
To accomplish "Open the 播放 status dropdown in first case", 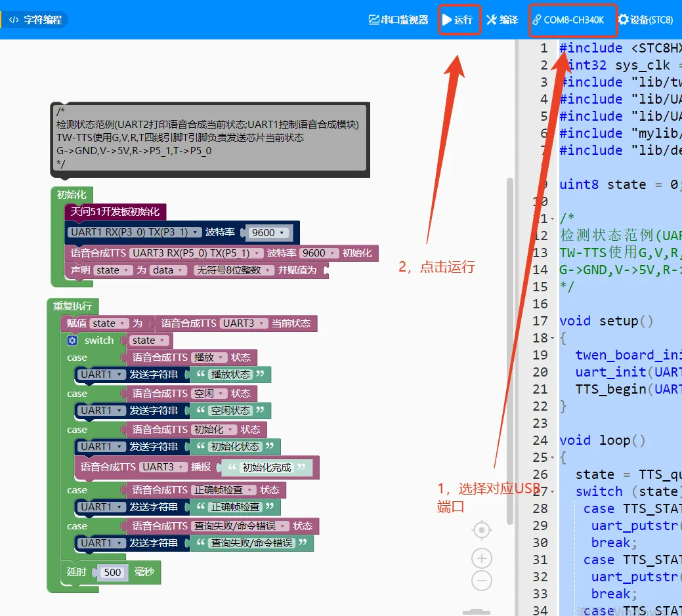I will (x=210, y=358).
